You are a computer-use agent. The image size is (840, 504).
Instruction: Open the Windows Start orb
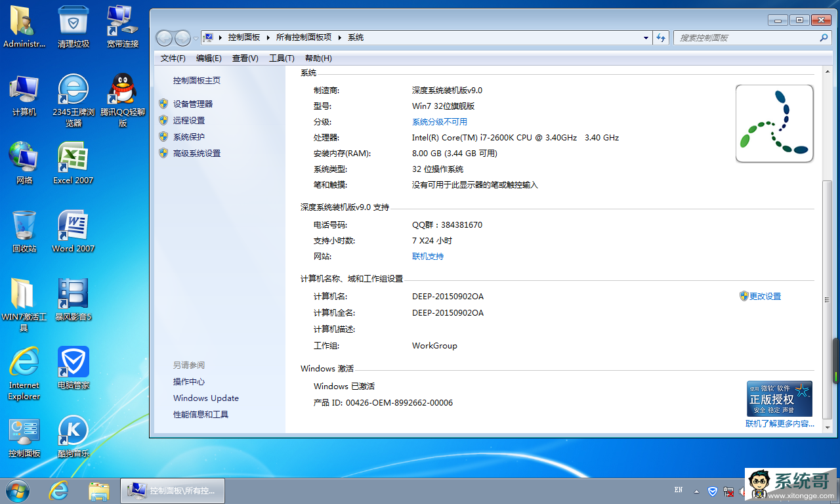18,490
